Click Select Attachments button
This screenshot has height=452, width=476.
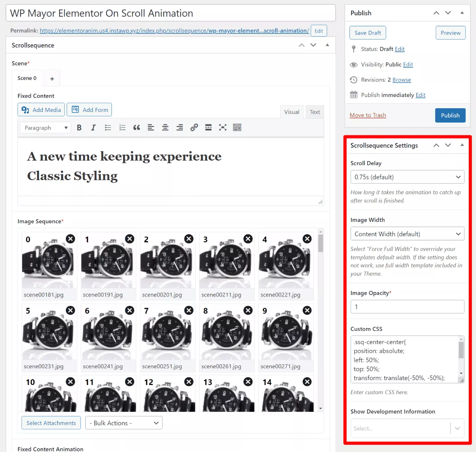51,423
